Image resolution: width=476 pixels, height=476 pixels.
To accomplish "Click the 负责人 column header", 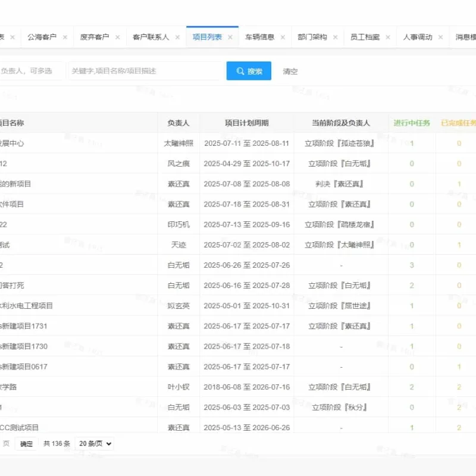I will tap(178, 123).
